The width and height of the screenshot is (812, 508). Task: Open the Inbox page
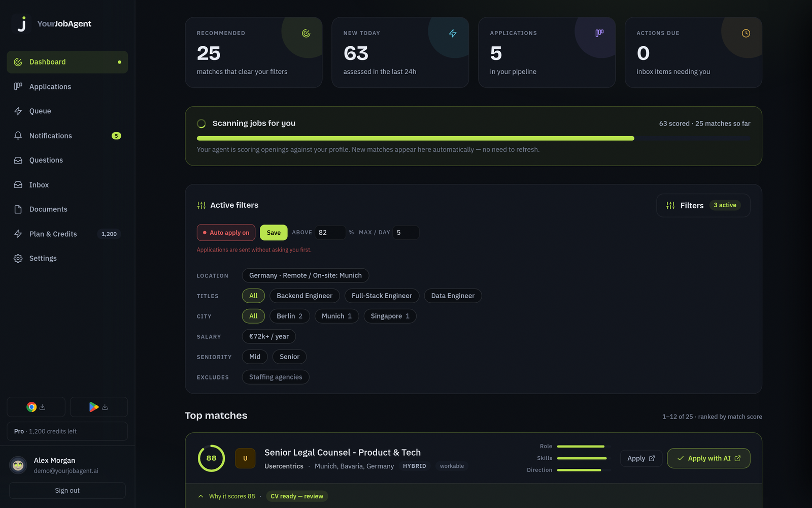[67, 185]
